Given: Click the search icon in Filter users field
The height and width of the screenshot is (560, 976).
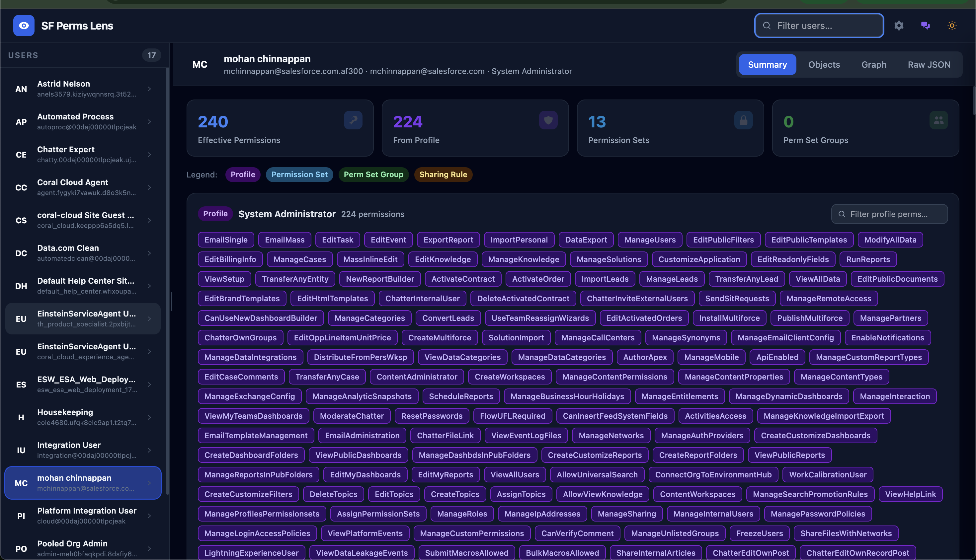Looking at the screenshot, I should tap(767, 26).
